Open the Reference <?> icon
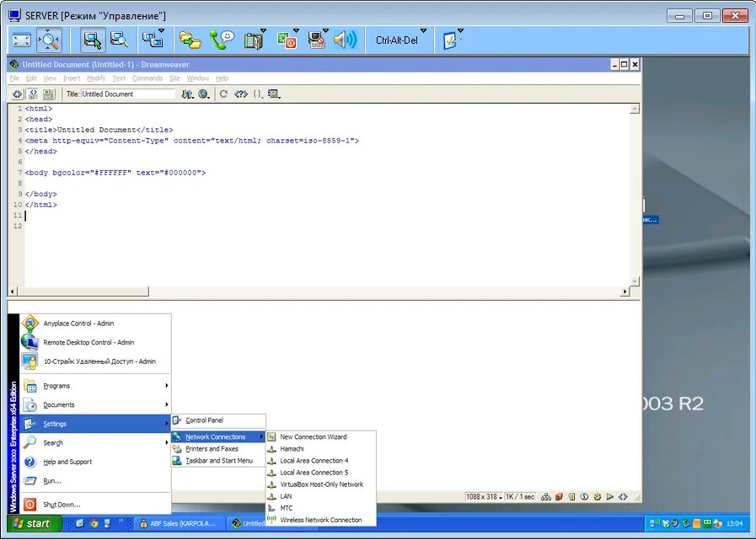The width and height of the screenshot is (756, 540). [240, 94]
